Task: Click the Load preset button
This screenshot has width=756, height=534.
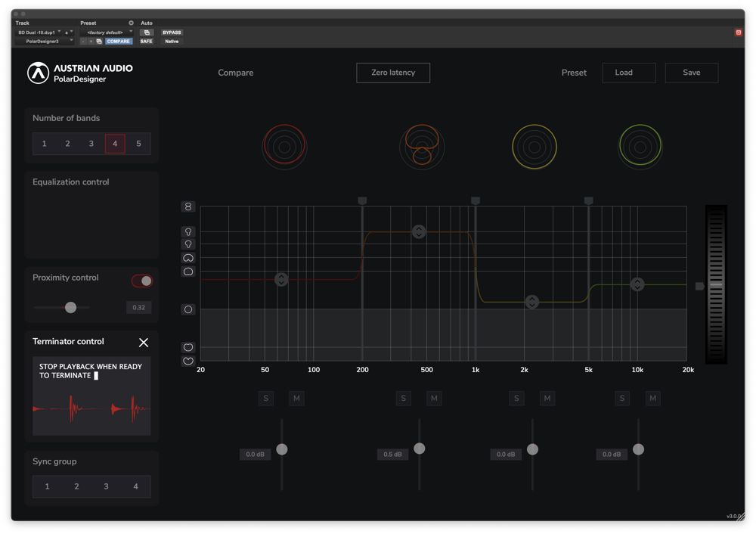Action: [628, 73]
